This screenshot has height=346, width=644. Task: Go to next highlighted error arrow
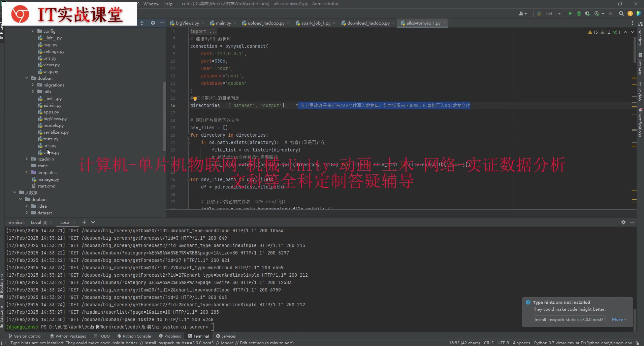coord(633,32)
